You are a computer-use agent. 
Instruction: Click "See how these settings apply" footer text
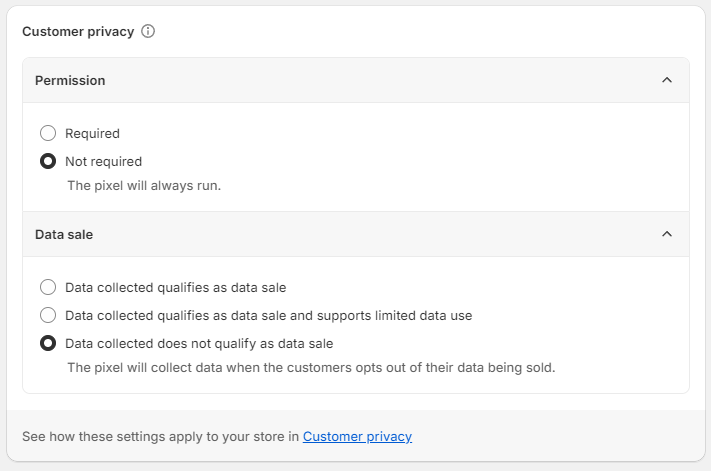point(160,436)
